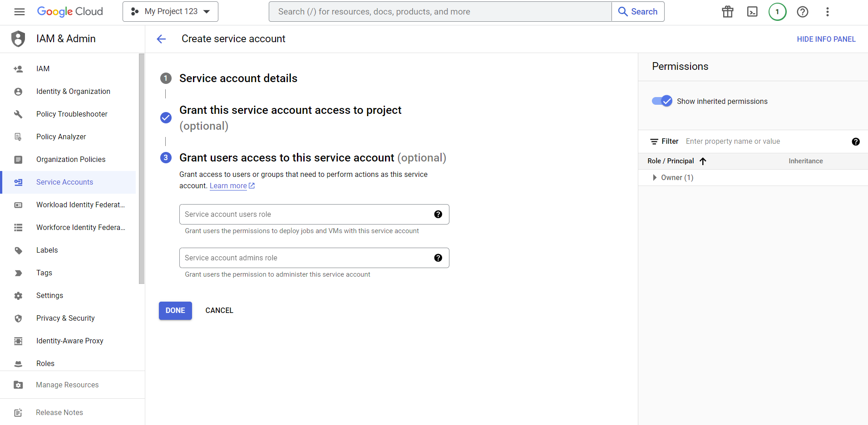Open the notifications counter badge
The width and height of the screenshot is (868, 425).
[777, 12]
